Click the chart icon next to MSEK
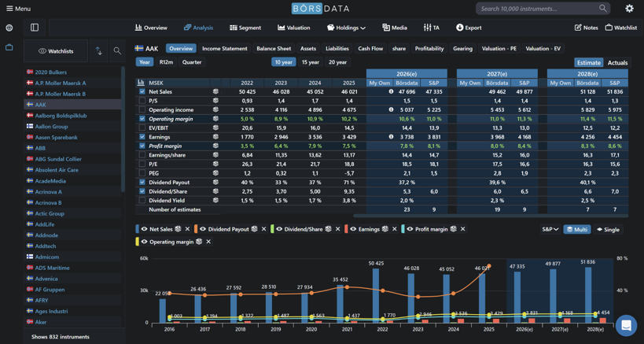644x344 pixels. click(x=141, y=83)
